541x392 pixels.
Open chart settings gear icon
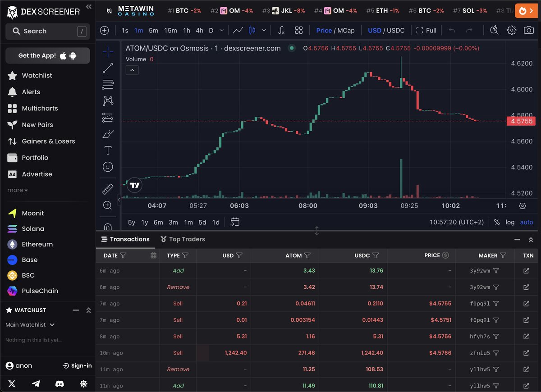click(x=512, y=30)
